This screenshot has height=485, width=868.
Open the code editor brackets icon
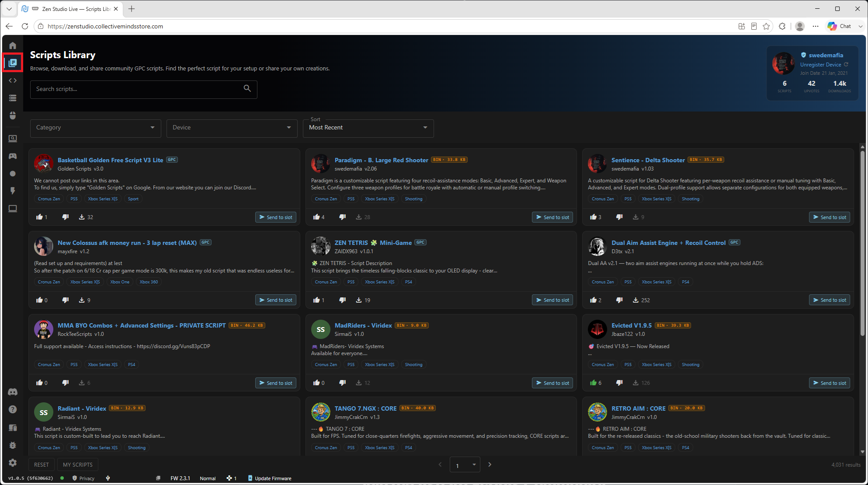pos(13,80)
